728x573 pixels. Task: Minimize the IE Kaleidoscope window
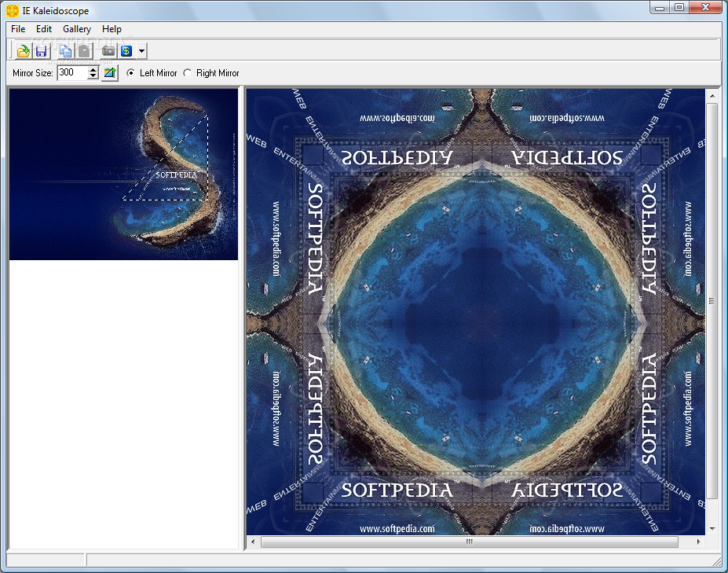point(660,7)
